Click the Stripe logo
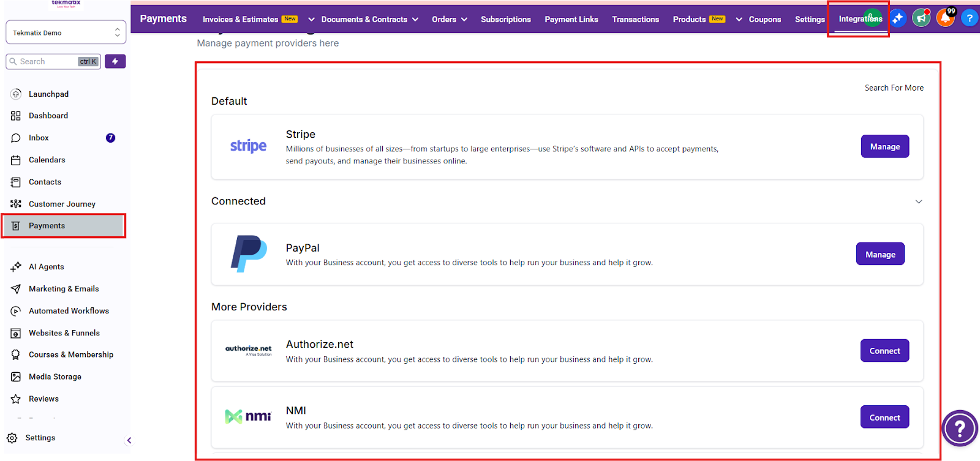Viewport: 980px width, 461px height. point(248,146)
